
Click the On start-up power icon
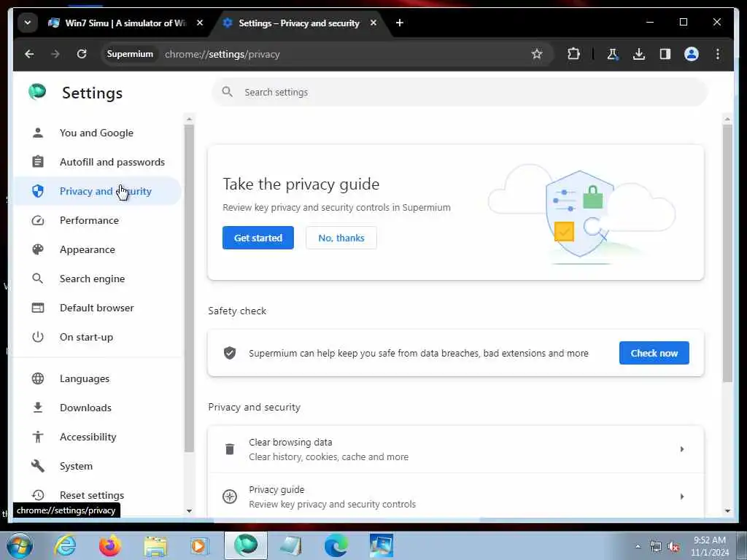pos(38,337)
